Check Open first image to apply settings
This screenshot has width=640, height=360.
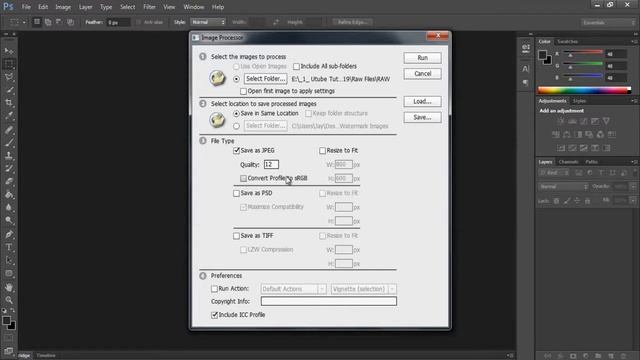[243, 91]
